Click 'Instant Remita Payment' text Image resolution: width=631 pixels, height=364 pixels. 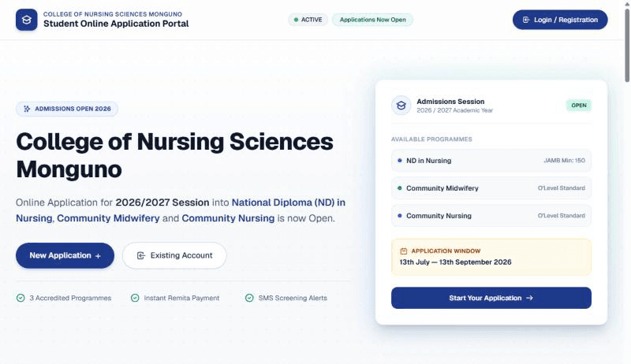(181, 298)
